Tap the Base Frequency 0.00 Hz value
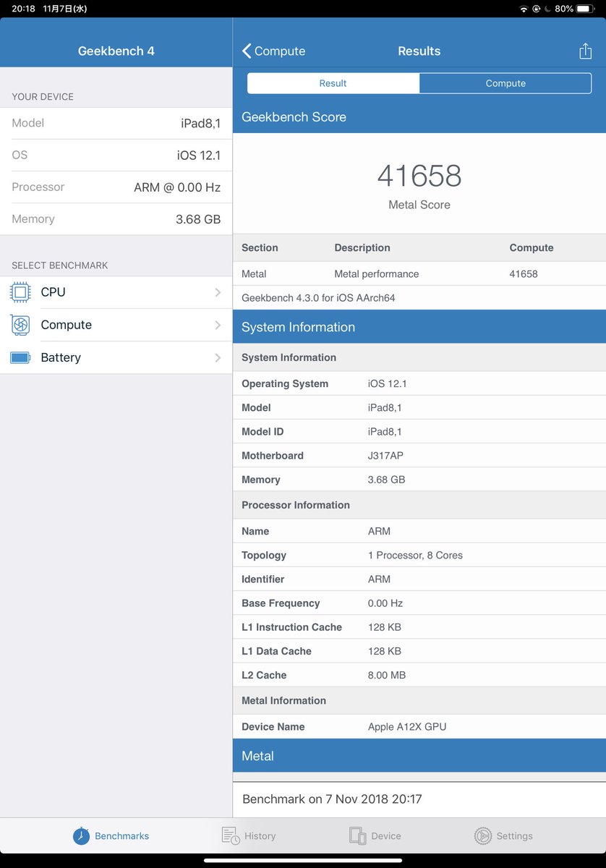 point(385,603)
